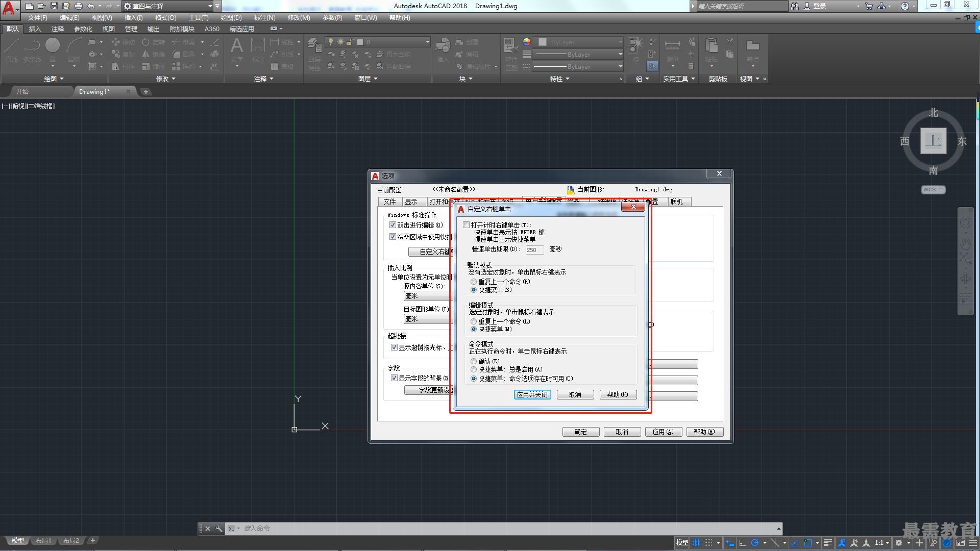Open the workspace dropdown 草图与注释
The height and width of the screenshot is (551, 980).
pos(168,6)
